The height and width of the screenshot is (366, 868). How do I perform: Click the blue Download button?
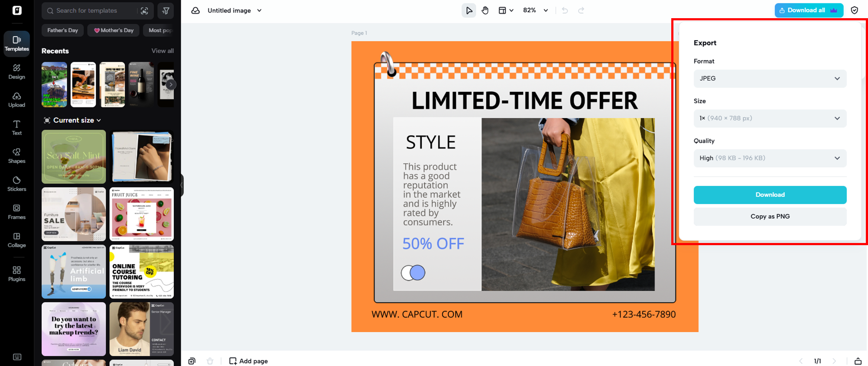click(770, 195)
